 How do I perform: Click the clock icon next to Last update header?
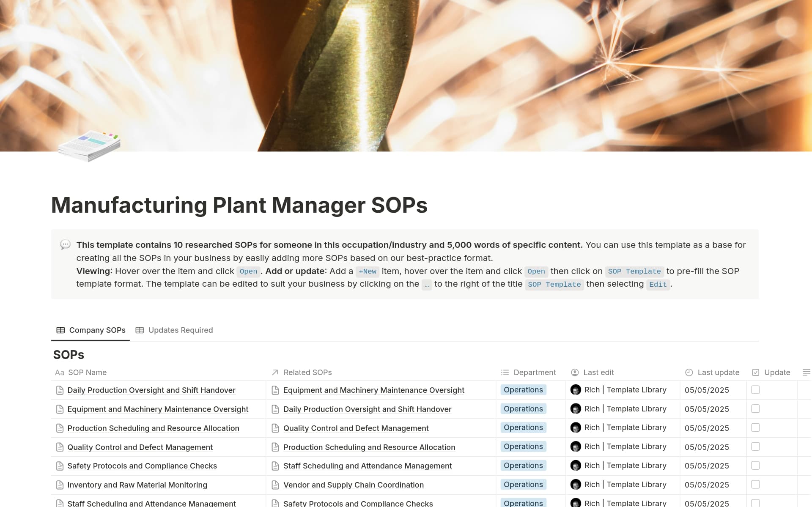[x=688, y=373]
